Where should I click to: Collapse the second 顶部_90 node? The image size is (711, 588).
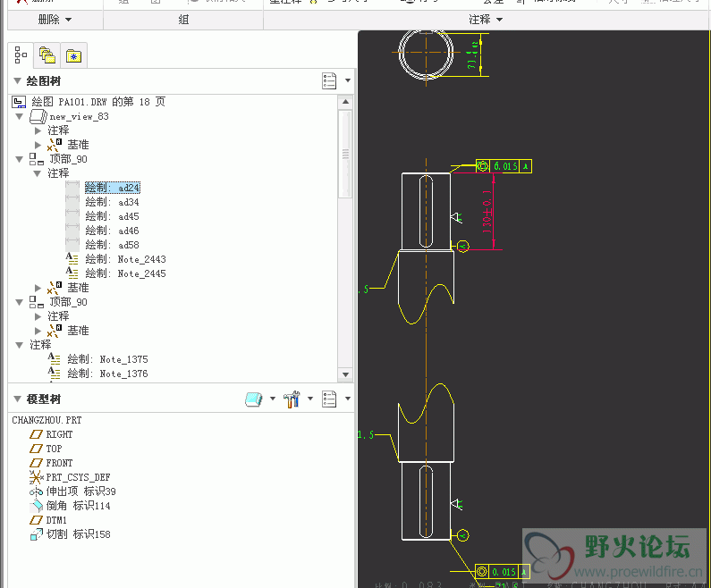(x=19, y=303)
